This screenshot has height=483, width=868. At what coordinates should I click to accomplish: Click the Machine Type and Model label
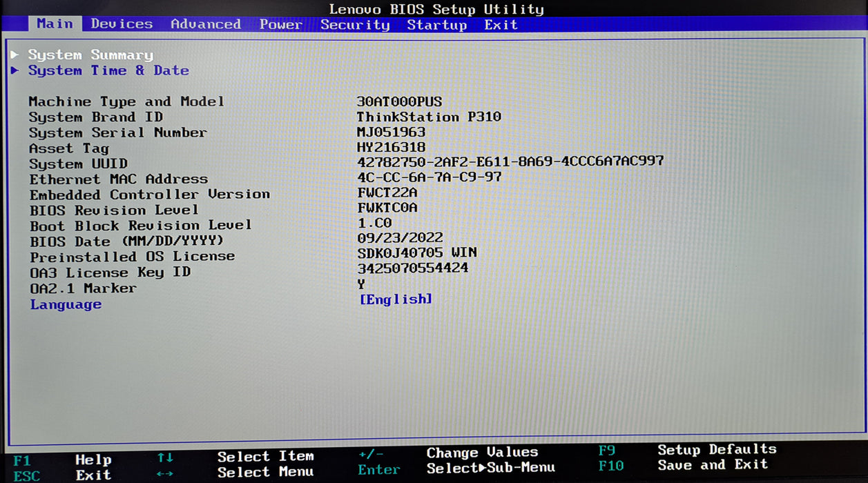126,101
